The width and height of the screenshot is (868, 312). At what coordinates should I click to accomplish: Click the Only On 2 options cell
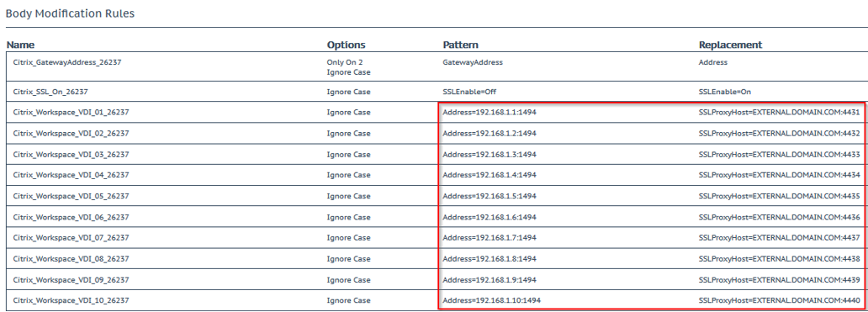(345, 62)
